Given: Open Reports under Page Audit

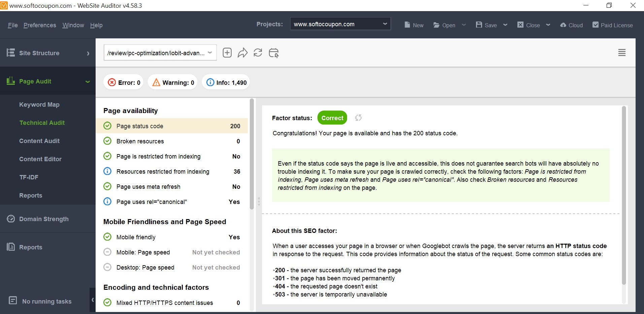Looking at the screenshot, I should pyautogui.click(x=31, y=196).
